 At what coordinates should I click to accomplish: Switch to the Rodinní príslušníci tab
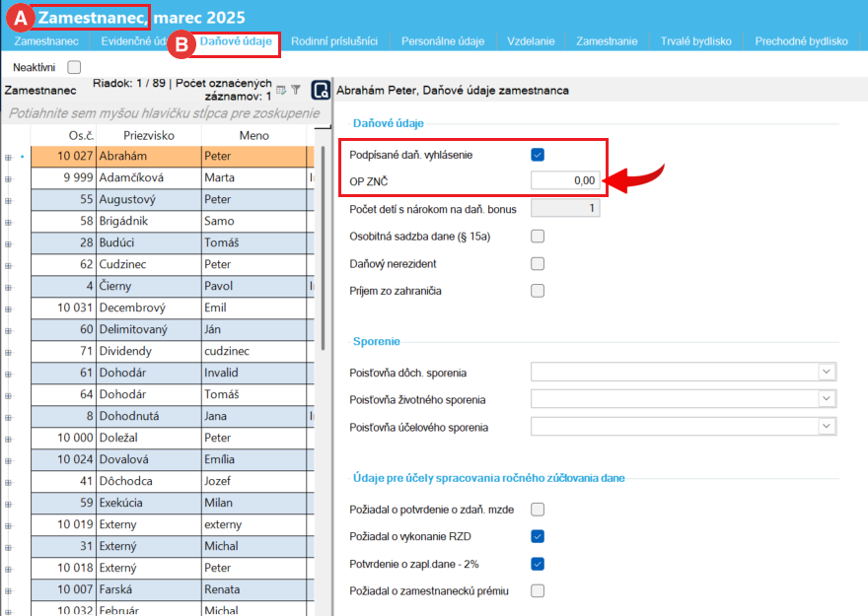coord(334,41)
